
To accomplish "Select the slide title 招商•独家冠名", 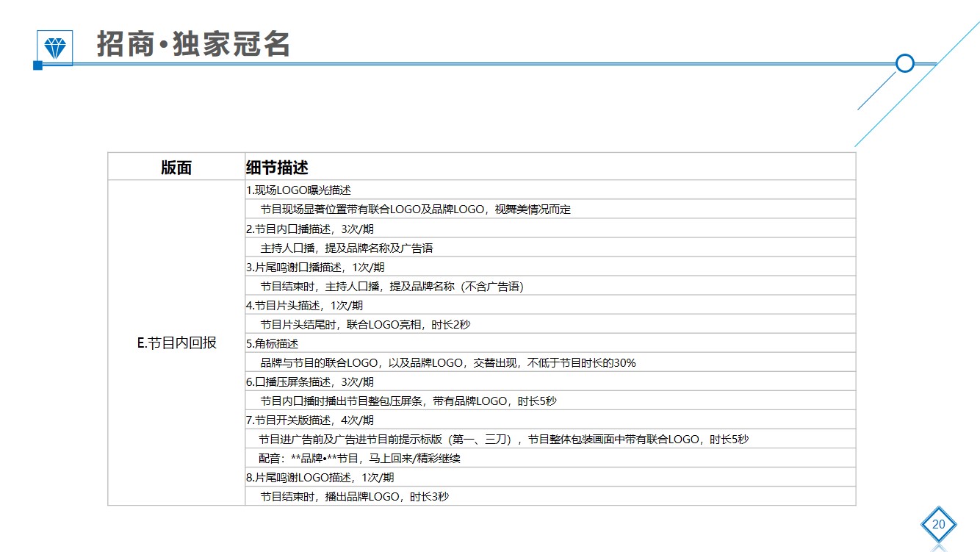I will tap(193, 45).
